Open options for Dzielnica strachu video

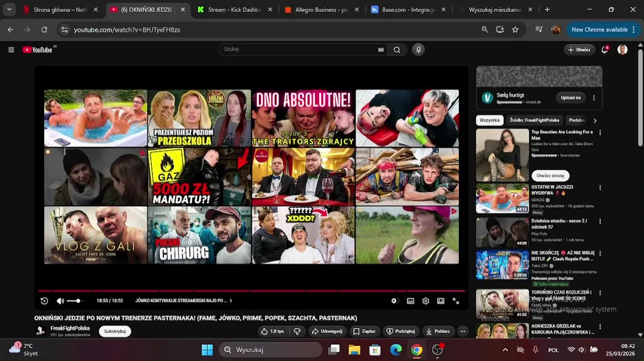600,221
